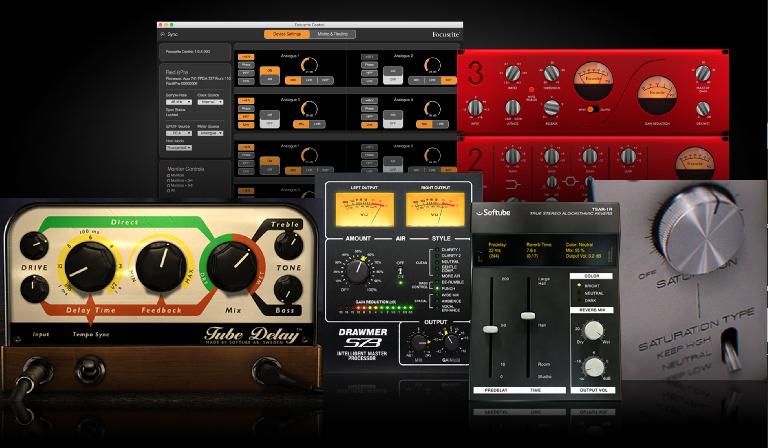Screen dimensions: 768x448
Task: Select Mic input on first Analogue 1 channel
Action: pos(293,80)
